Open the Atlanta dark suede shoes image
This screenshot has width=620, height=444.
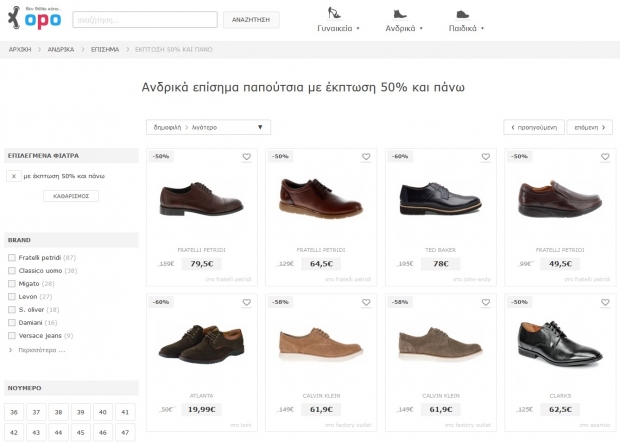click(x=201, y=343)
